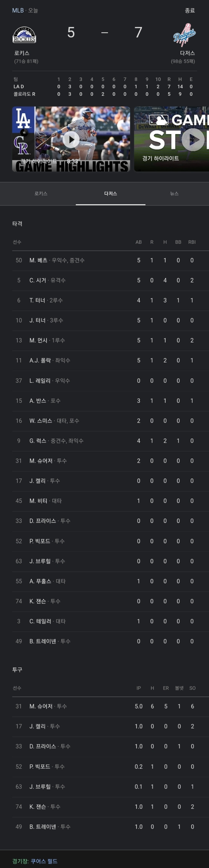Click the 로키스 team name under logo

click(22, 53)
